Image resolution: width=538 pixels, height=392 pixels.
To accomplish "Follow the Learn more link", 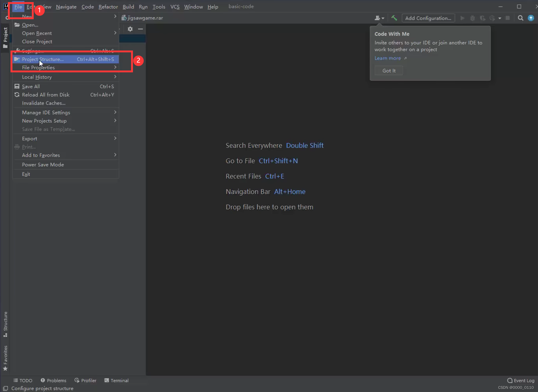I will (388, 58).
